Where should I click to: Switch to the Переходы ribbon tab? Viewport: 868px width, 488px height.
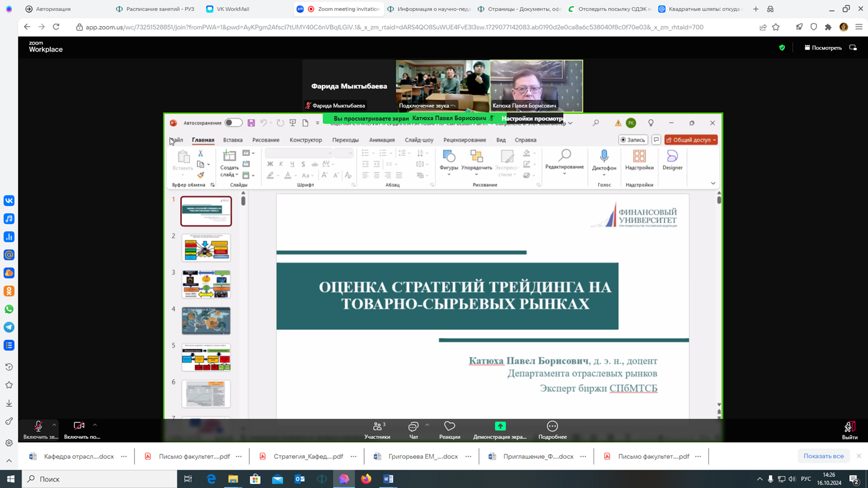tap(345, 140)
